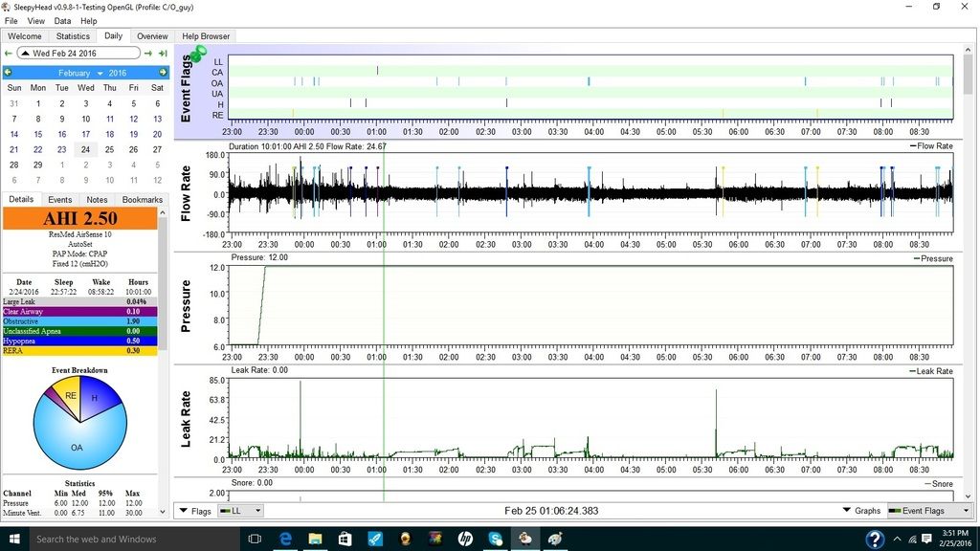
Task: Click the Large Leak row
Action: (x=80, y=301)
